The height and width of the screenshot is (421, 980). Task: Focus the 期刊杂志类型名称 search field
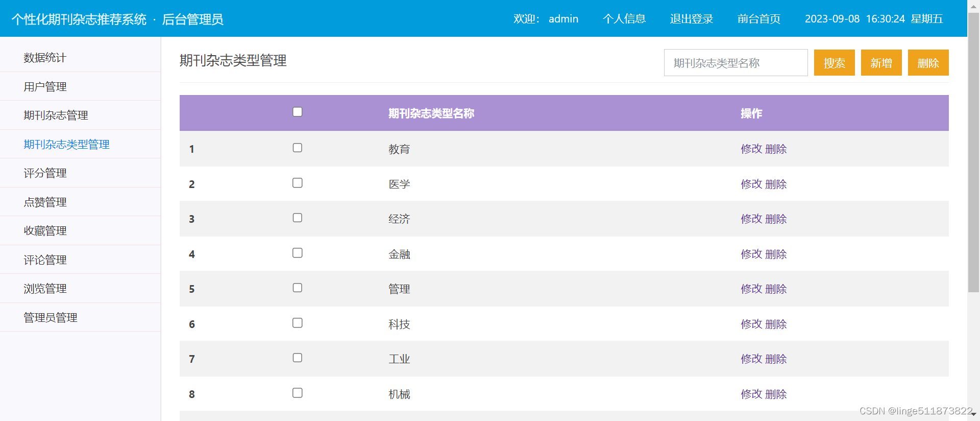pos(736,63)
